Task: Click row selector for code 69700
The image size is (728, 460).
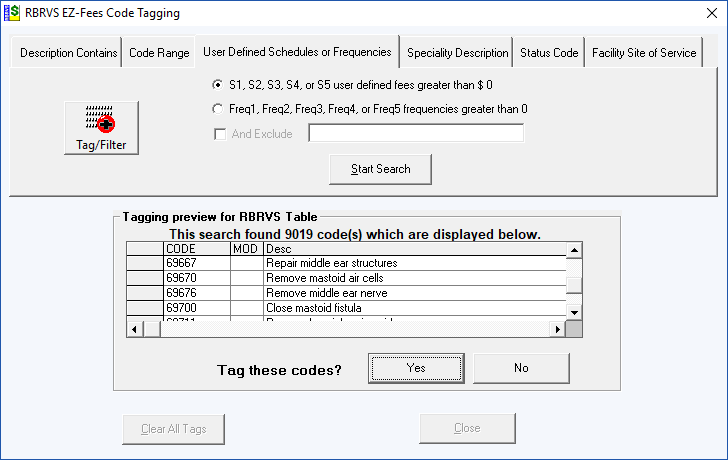Action: [145, 308]
